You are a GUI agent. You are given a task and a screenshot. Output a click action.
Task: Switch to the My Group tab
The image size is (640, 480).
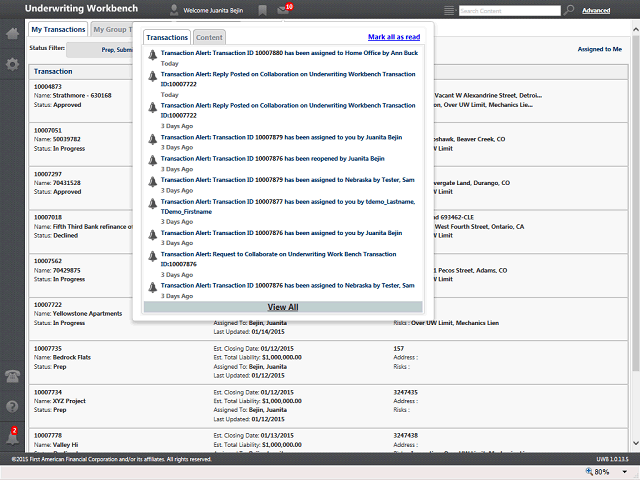click(x=112, y=29)
